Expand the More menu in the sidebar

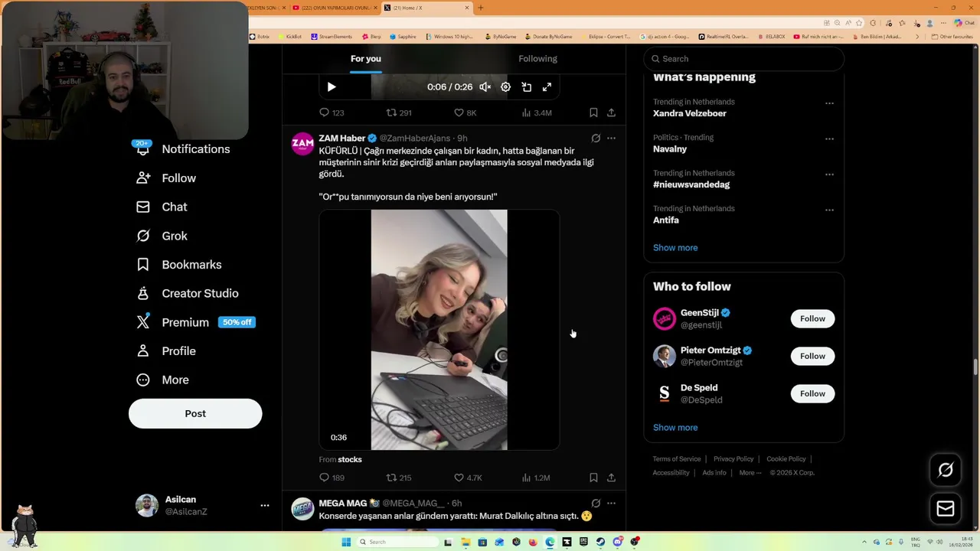click(x=162, y=380)
